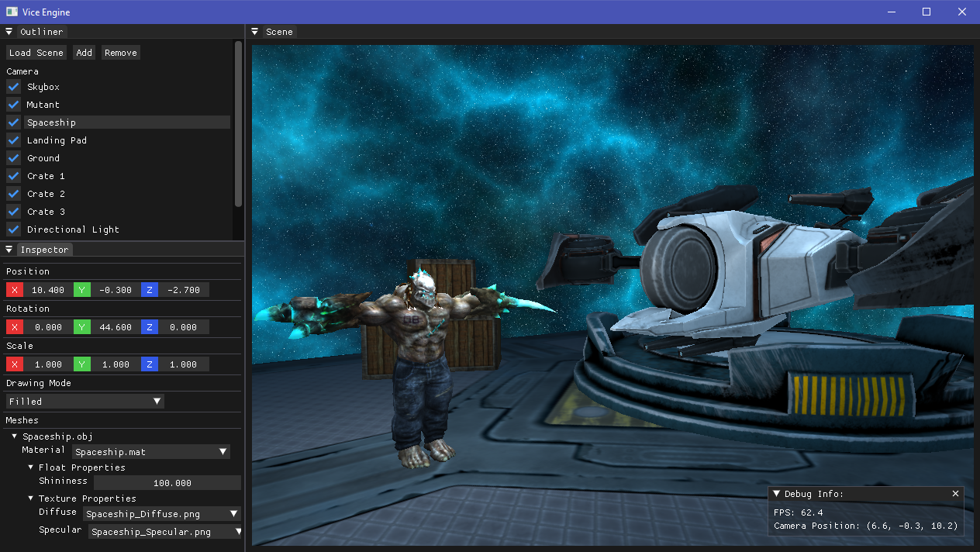Toggle the Crate 2 checkbox
Viewport: 980px width, 552px height.
pyautogui.click(x=13, y=194)
